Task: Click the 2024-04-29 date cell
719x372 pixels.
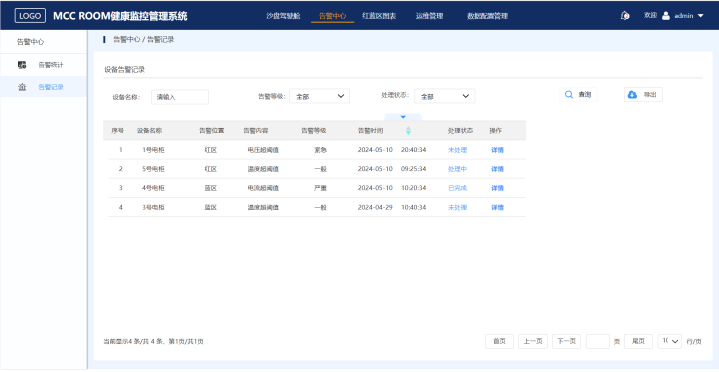Action: [375, 207]
